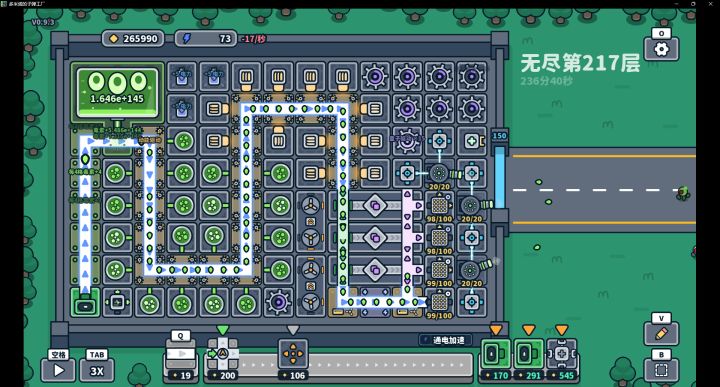Click the green zombie enemy on the road
Image resolution: width=720 pixels, height=387 pixels.
tap(683, 193)
